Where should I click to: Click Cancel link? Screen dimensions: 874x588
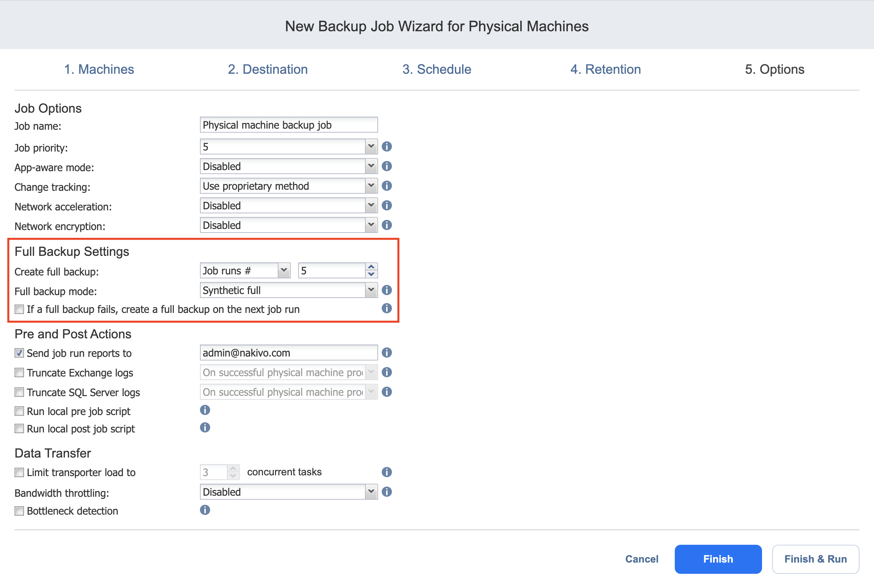641,559
